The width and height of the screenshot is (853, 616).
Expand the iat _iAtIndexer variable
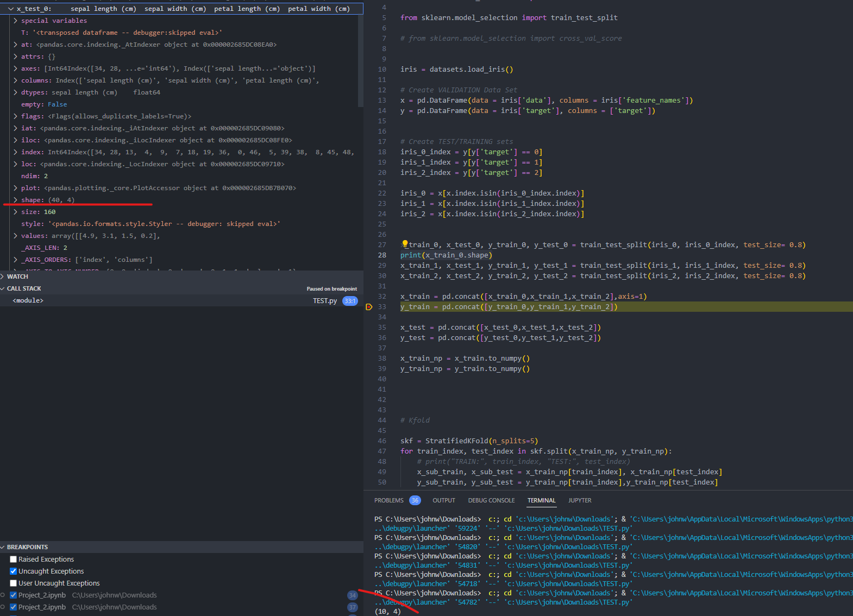[15, 128]
